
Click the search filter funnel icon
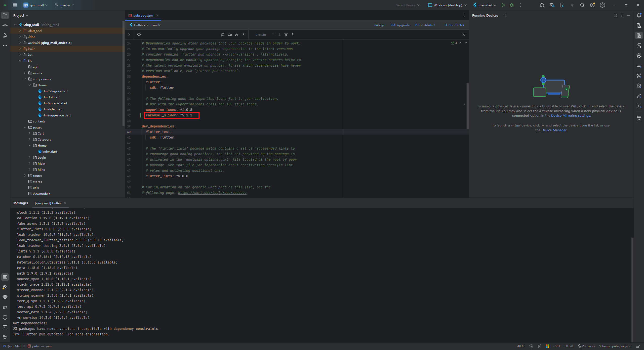pos(286,35)
